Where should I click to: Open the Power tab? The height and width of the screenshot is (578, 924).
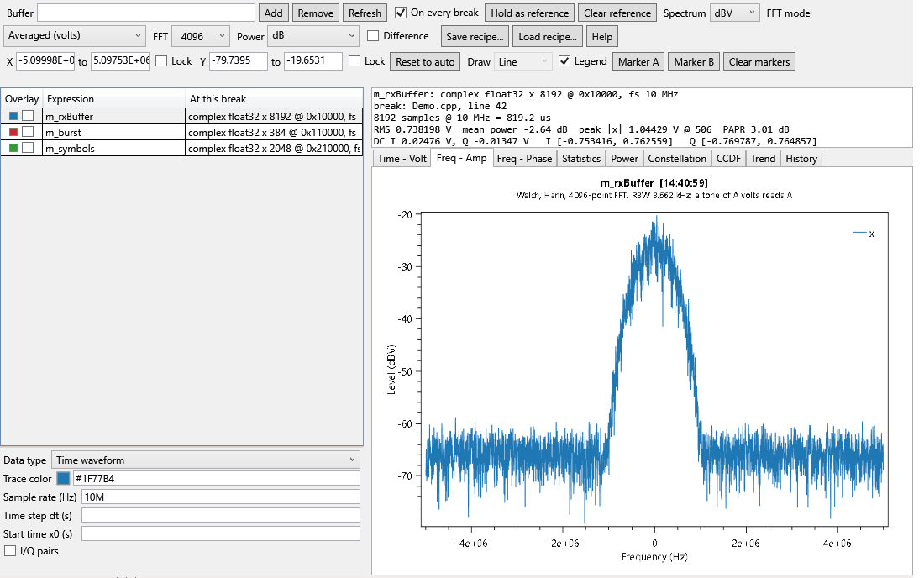click(624, 159)
